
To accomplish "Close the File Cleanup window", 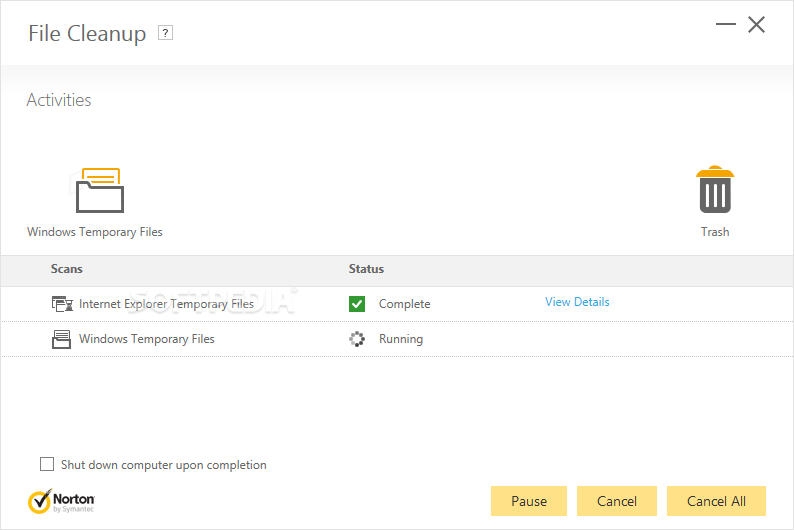I will click(757, 24).
